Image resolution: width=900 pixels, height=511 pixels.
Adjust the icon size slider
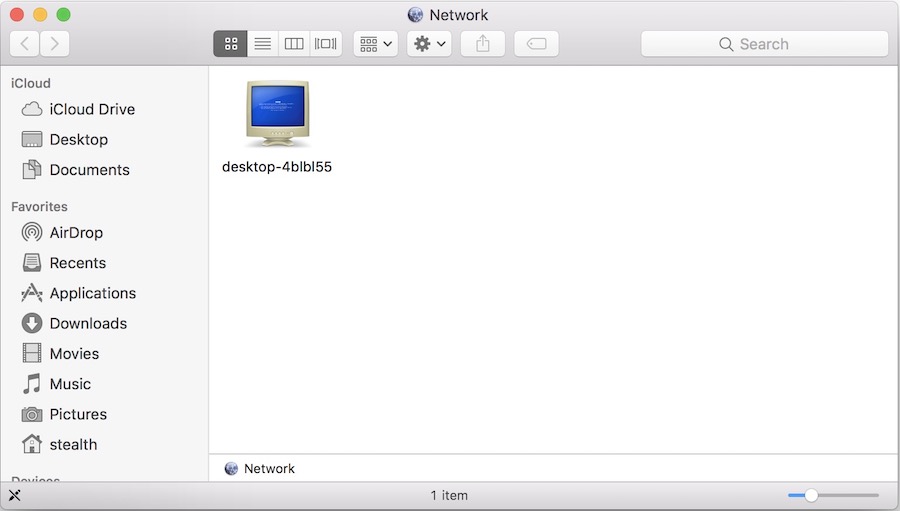811,495
